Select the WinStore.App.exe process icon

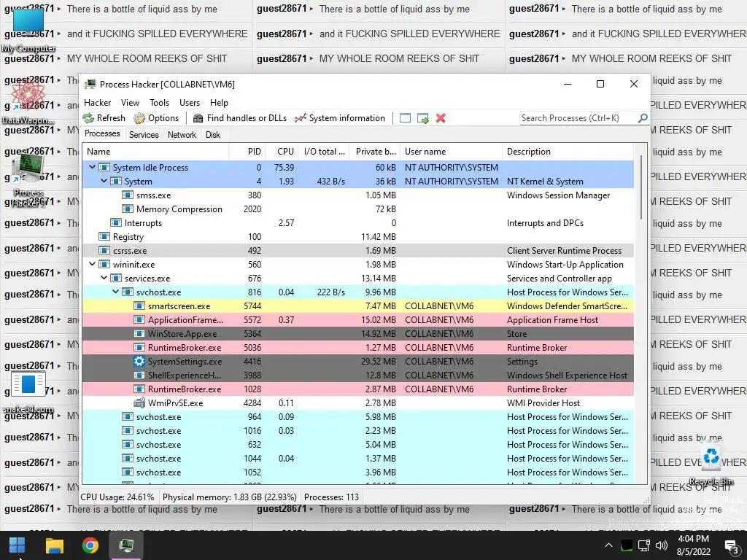click(x=139, y=333)
